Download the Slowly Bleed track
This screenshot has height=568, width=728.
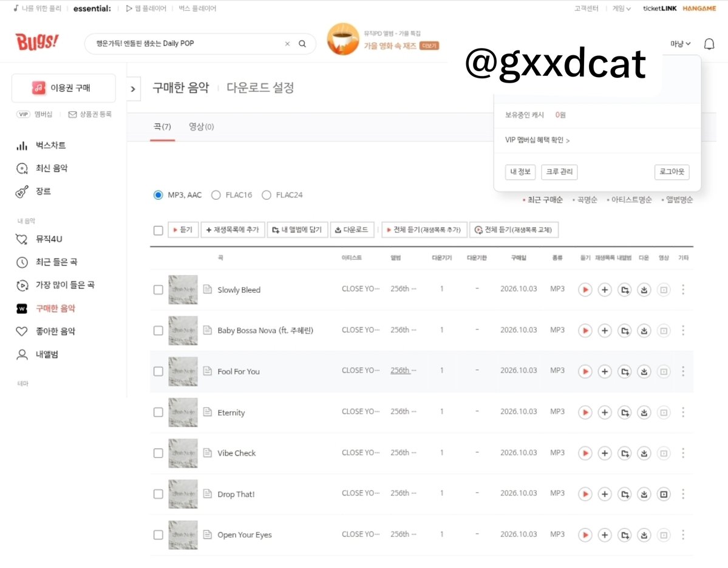(644, 290)
